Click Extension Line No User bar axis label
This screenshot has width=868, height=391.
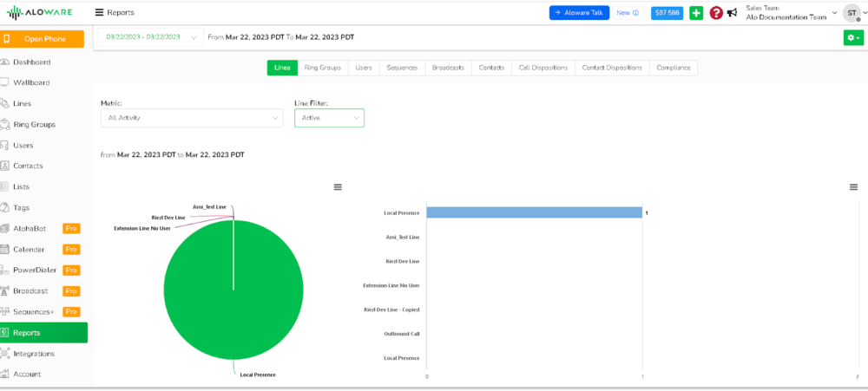pyautogui.click(x=391, y=285)
